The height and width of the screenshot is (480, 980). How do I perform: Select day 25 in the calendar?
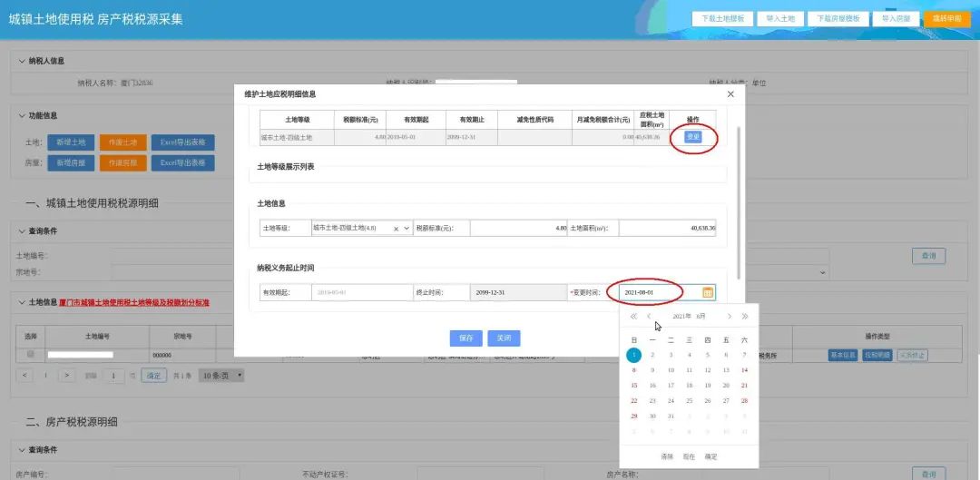coord(689,401)
